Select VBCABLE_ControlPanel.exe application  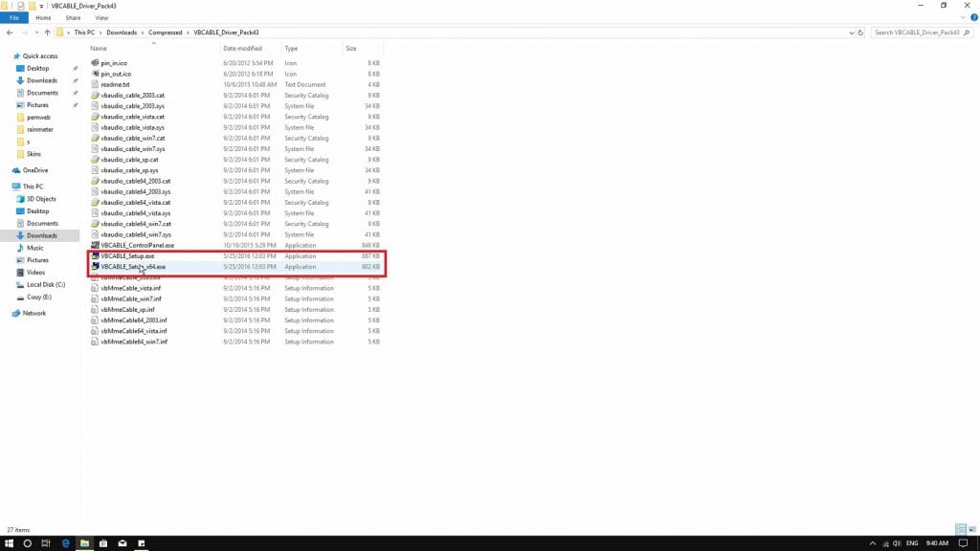click(x=137, y=246)
